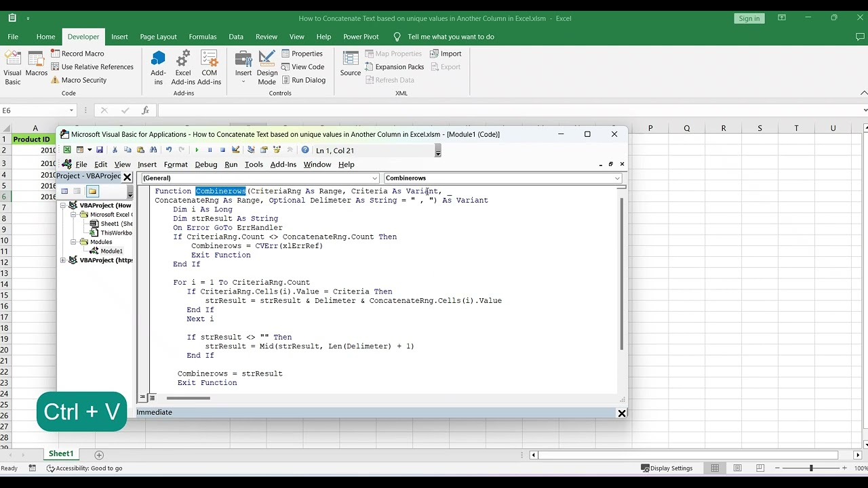Open the Excel Add-ins icon
Viewport: 868px width, 488px height.
click(x=183, y=66)
